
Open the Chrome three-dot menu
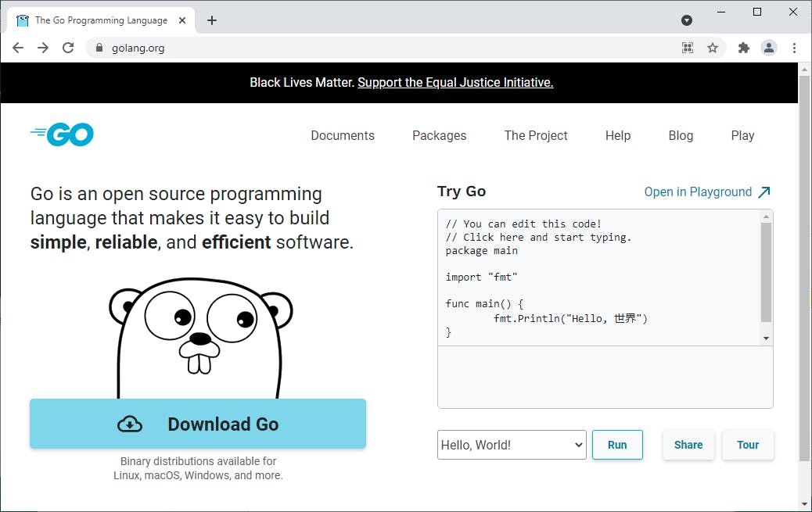point(794,48)
